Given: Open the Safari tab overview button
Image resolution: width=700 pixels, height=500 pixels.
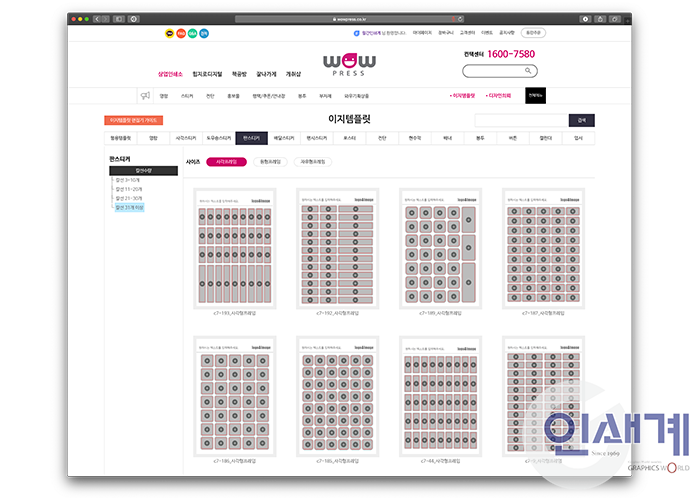Looking at the screenshot, I should click(615, 19).
